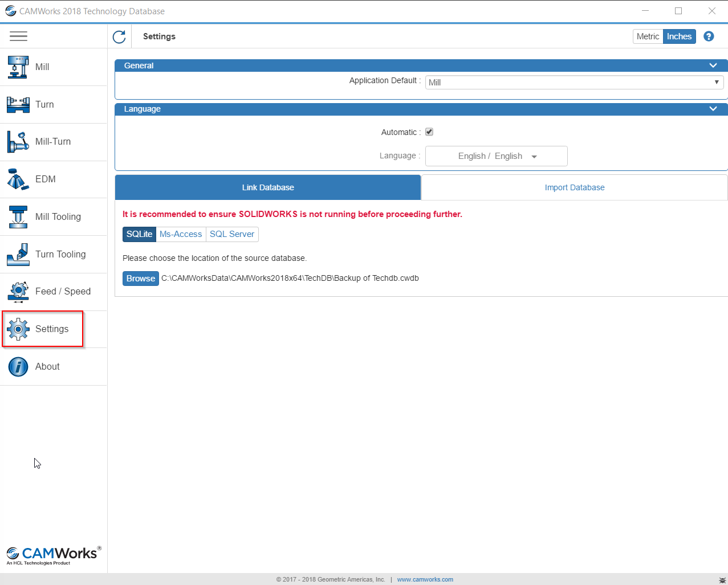728x585 pixels.
Task: Click the Mill machine icon
Action: click(18, 67)
